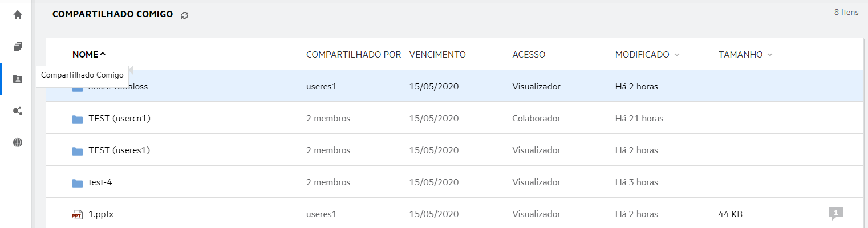The width and height of the screenshot is (868, 228).
Task: Open the comment bubble on 1.pptx
Action: point(835,214)
